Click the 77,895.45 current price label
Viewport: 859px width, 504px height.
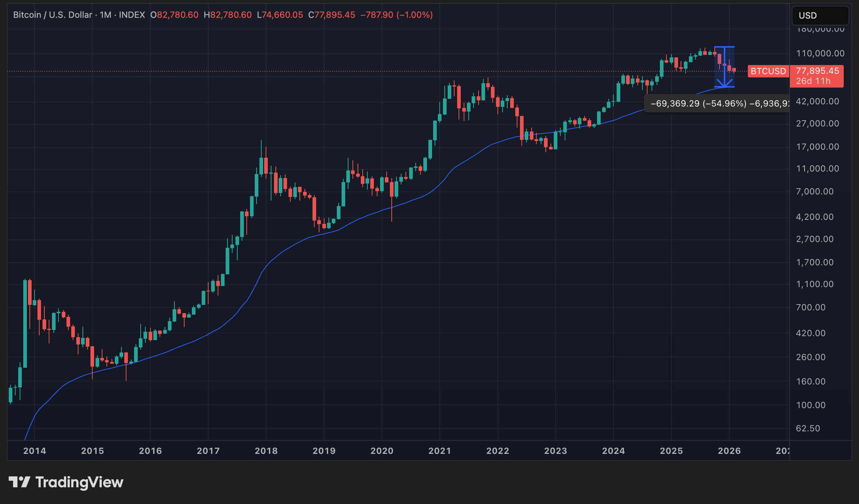[x=818, y=71]
